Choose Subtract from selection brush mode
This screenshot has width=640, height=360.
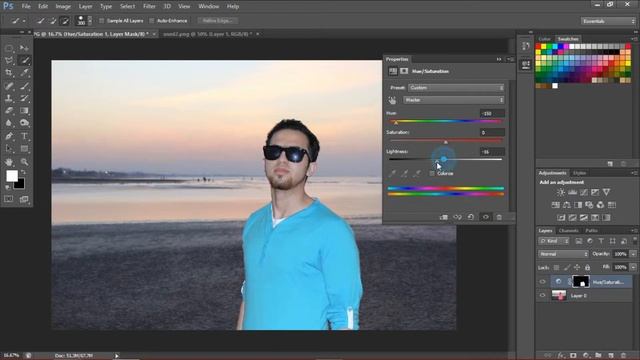[64, 21]
